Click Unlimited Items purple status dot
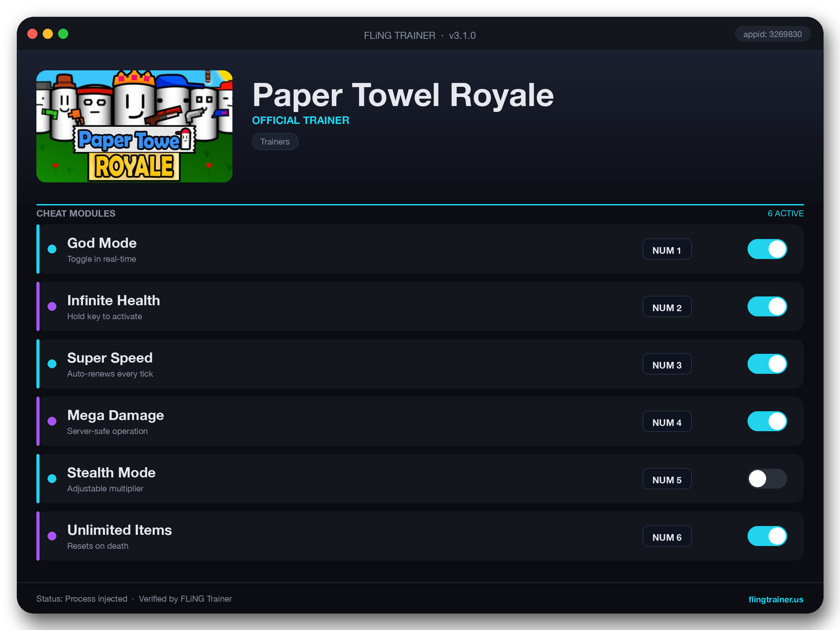The height and width of the screenshot is (630, 840). click(52, 536)
